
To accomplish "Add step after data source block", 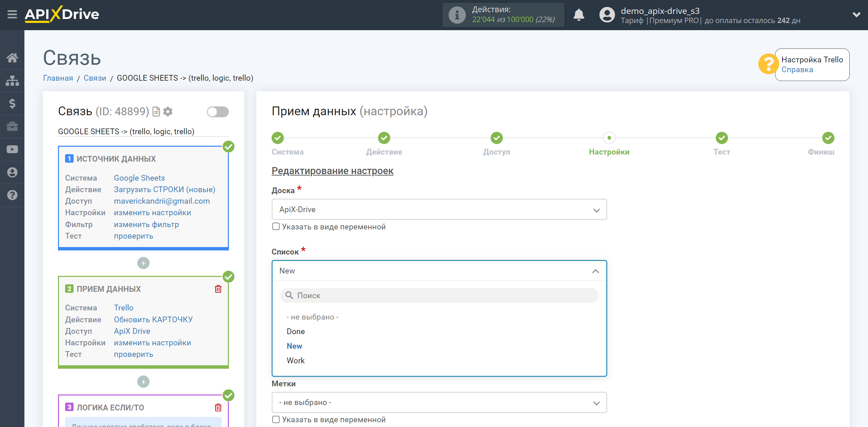I will pos(143,263).
